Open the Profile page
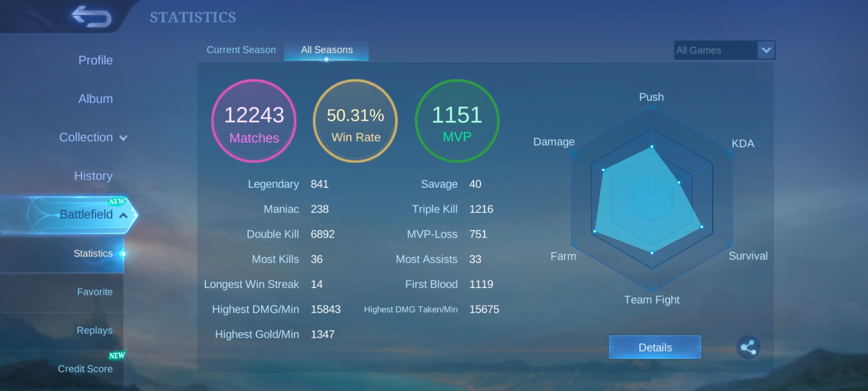Screen dimensions: 868x391 pyautogui.click(x=95, y=61)
